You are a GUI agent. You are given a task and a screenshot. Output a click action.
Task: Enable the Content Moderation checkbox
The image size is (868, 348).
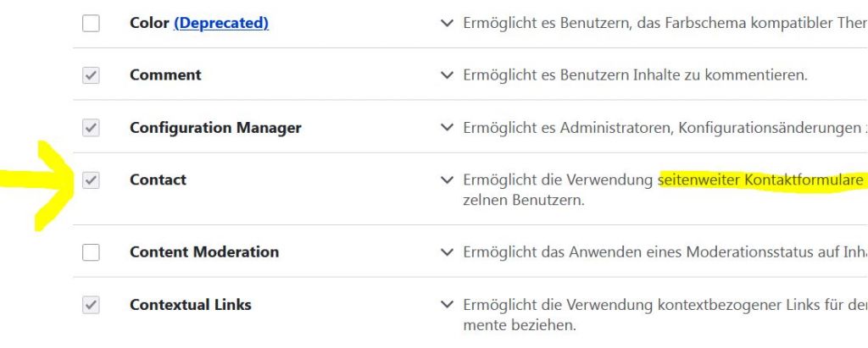coord(91,252)
